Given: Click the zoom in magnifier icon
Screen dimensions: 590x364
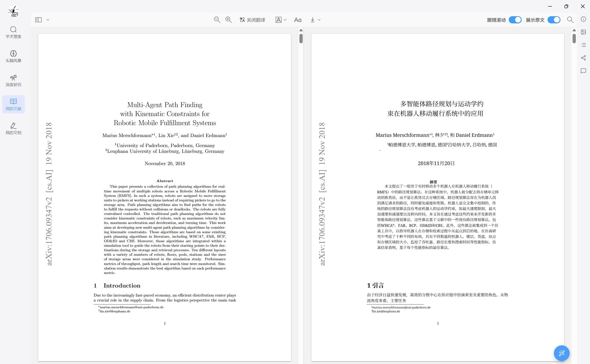Looking at the screenshot, I should (x=228, y=20).
